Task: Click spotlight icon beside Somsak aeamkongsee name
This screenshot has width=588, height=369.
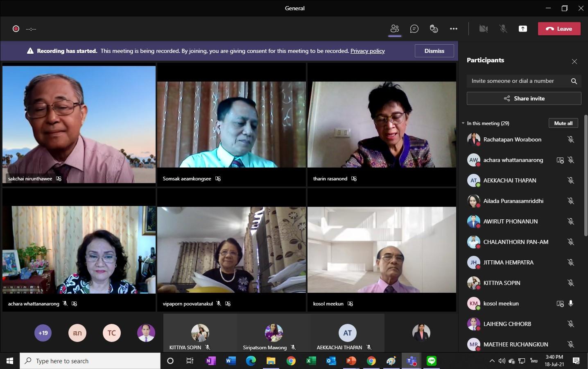Action: pos(218,179)
